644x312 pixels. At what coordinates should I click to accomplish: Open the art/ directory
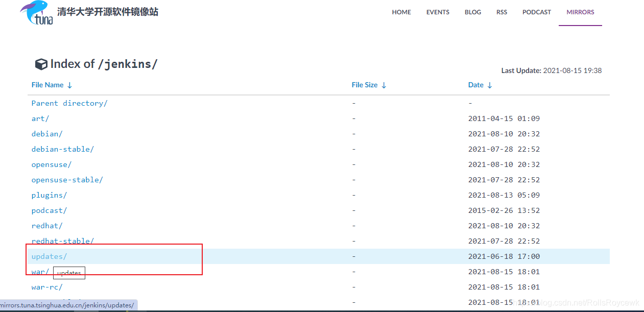[40, 118]
